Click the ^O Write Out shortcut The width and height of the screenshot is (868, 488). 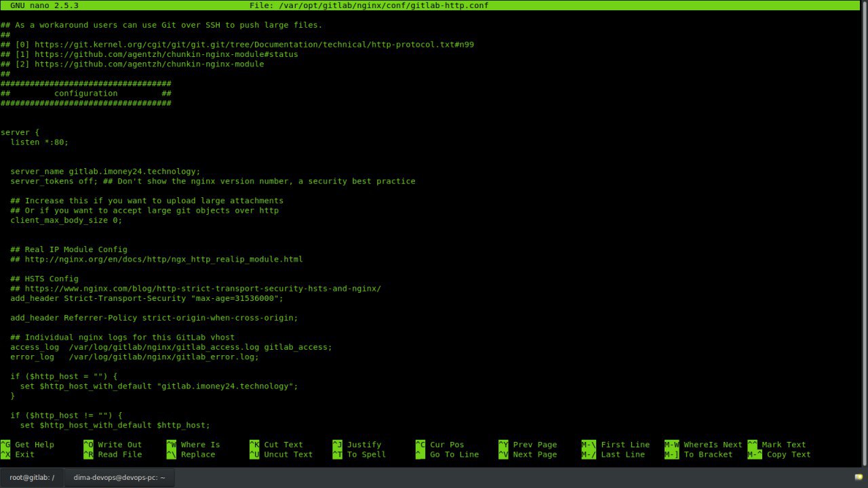(113, 445)
